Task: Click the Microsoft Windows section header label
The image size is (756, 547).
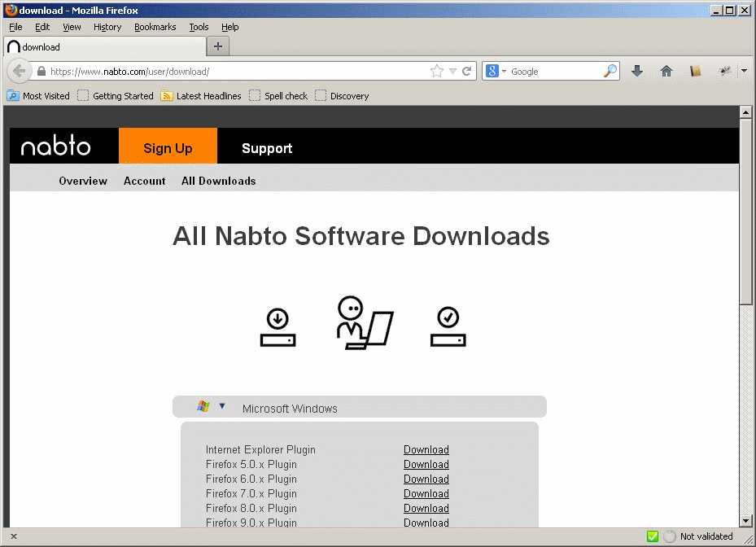Action: point(290,409)
